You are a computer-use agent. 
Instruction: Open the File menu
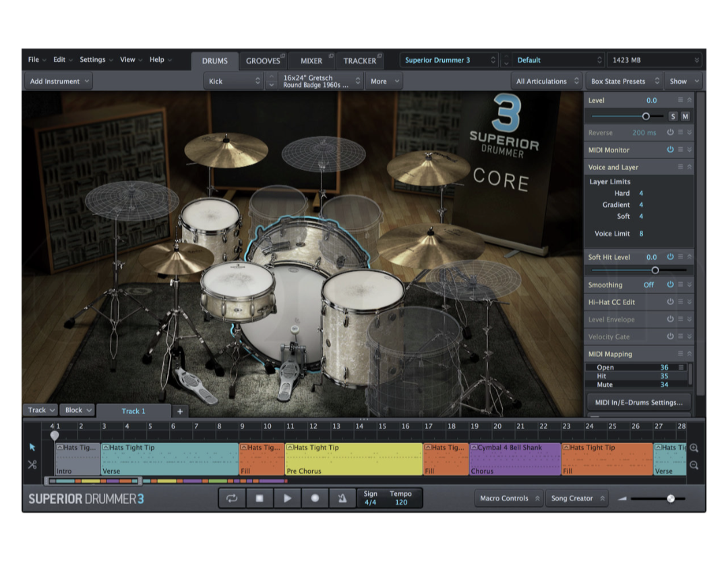tap(36, 59)
